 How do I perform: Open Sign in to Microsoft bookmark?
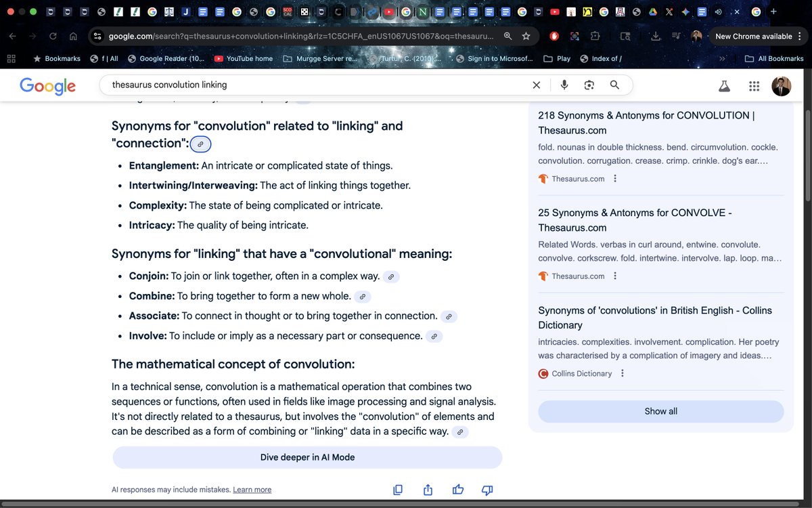495,59
